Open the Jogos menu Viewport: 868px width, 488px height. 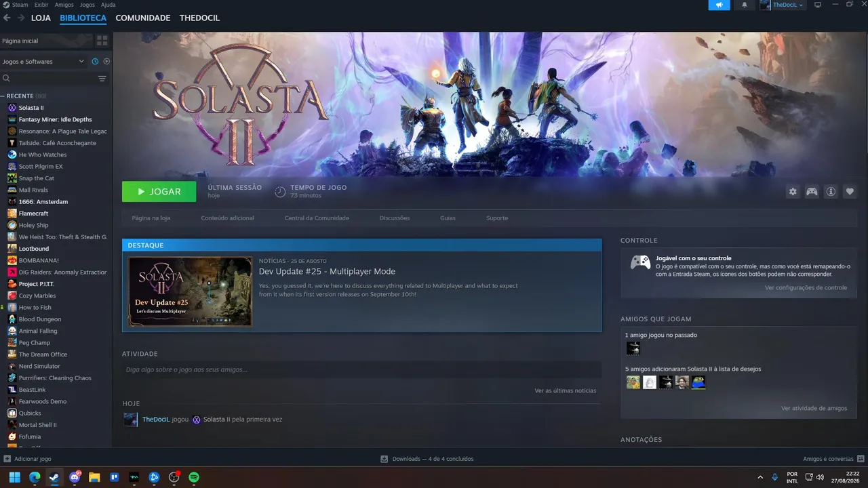coord(87,5)
